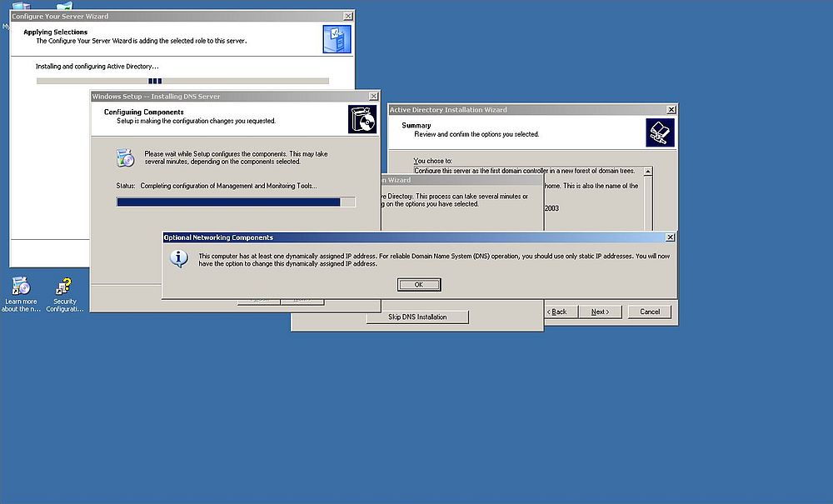Click the DNS setup dark blue progress bar
Image resolution: width=833 pixels, height=504 pixels.
[x=236, y=202]
